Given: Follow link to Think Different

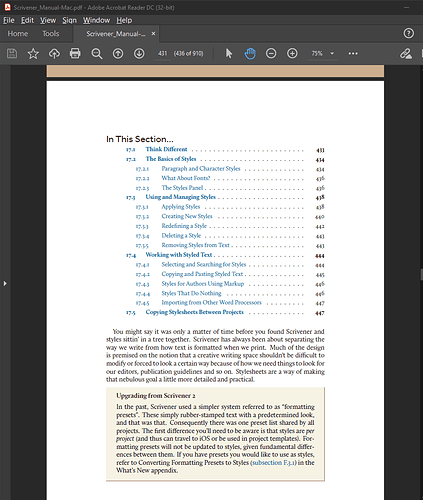Looking at the screenshot, I should pyautogui.click(x=166, y=149).
